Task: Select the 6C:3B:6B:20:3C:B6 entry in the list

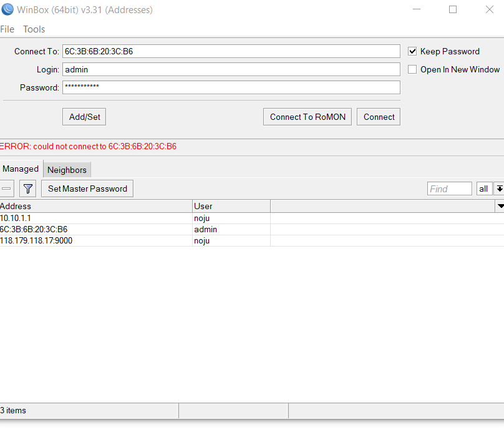Action: [252, 230]
